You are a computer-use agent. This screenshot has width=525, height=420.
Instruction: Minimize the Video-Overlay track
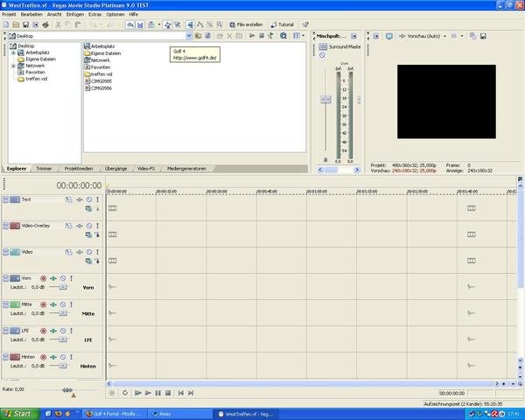pyautogui.click(x=6, y=226)
